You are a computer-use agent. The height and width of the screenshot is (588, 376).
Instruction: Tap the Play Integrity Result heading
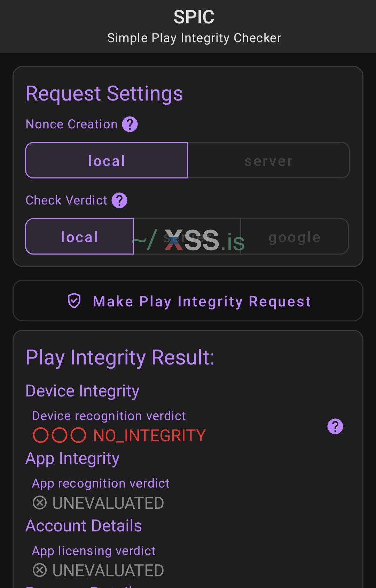coord(120,357)
